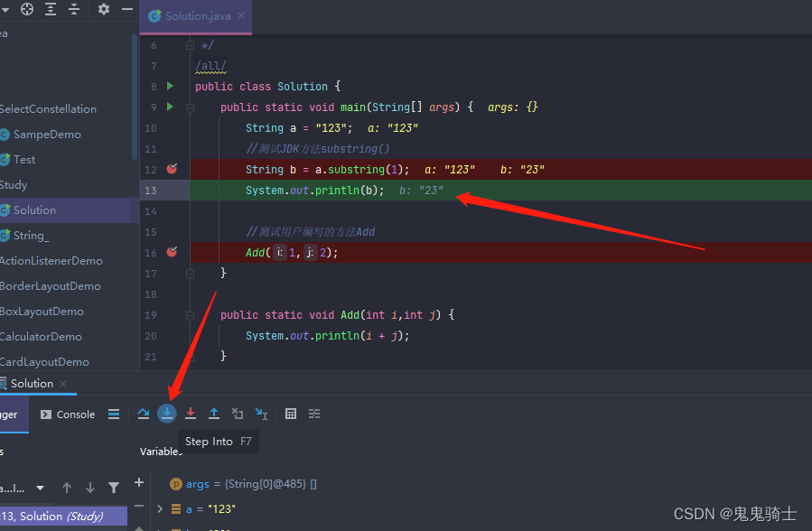812x531 pixels.
Task: Click the run gutter arrow on line 9
Action: (170, 107)
